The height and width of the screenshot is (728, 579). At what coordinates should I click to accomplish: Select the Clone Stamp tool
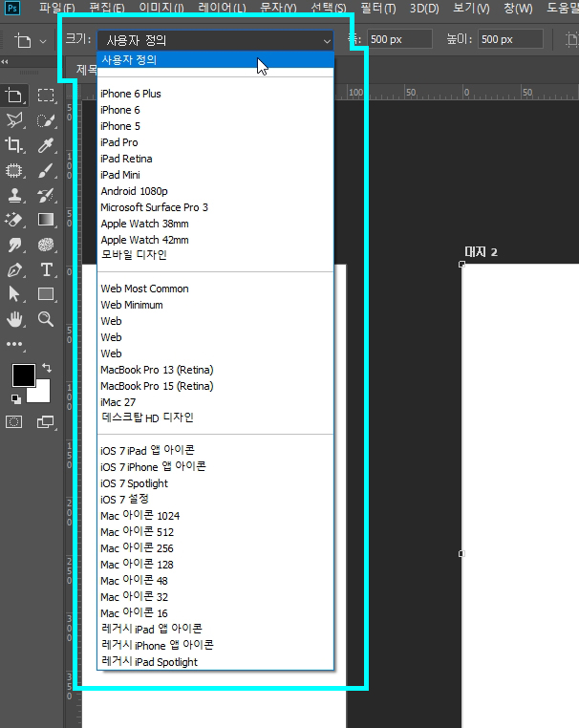coord(14,196)
